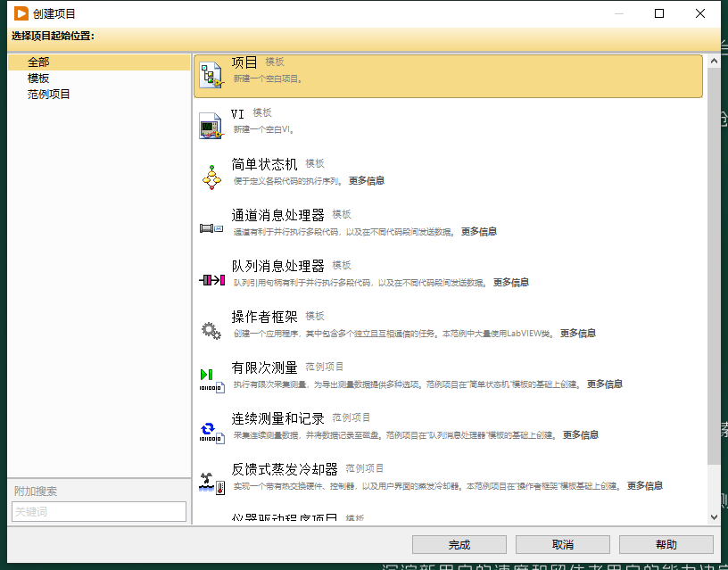This screenshot has width=728, height=570.
Task: Click the 关键词 search input field
Action: click(x=99, y=511)
